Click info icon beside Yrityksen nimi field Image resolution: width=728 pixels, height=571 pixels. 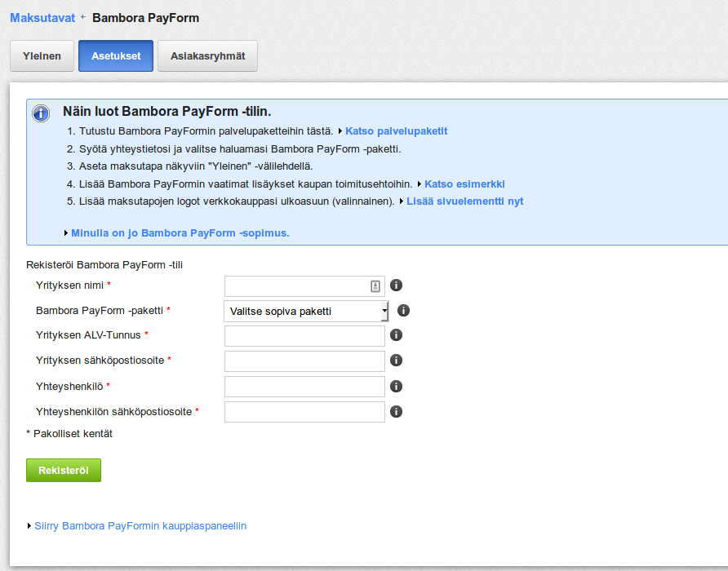pyautogui.click(x=396, y=285)
